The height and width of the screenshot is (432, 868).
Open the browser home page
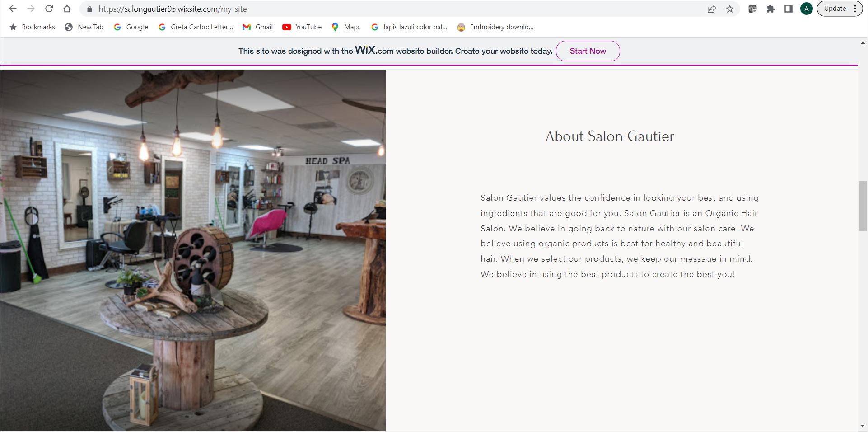click(x=67, y=9)
